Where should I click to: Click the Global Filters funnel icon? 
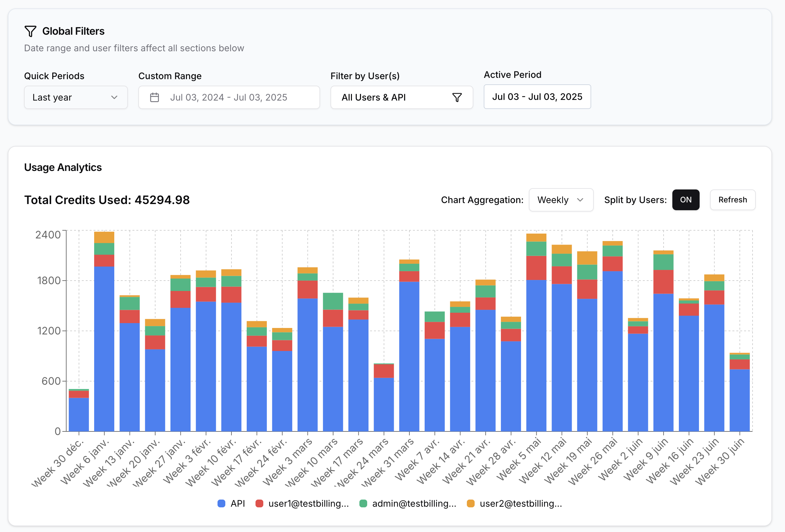point(31,31)
